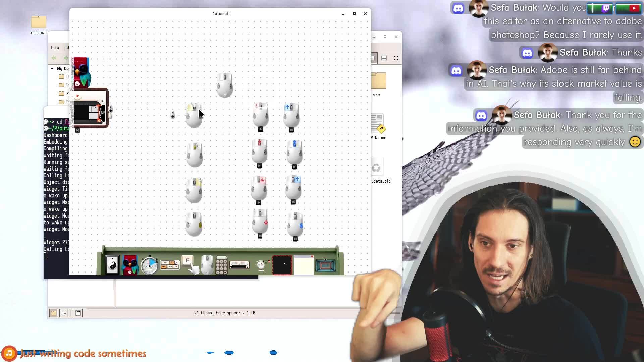
Task: Open the src folder
Action: coord(379,81)
